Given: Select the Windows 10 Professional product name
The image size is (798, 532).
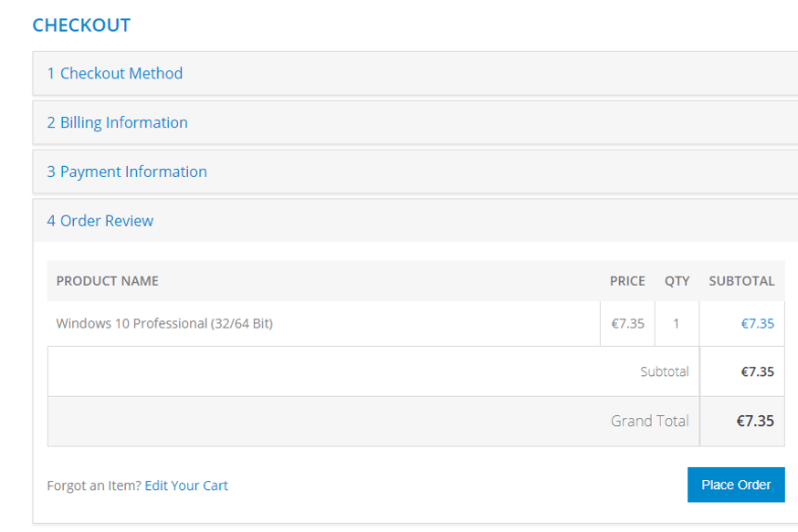Looking at the screenshot, I should pos(164,323).
